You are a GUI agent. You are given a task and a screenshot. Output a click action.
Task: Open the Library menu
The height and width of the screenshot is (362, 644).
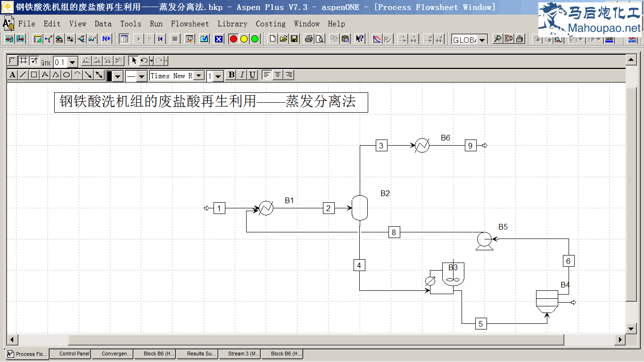232,24
